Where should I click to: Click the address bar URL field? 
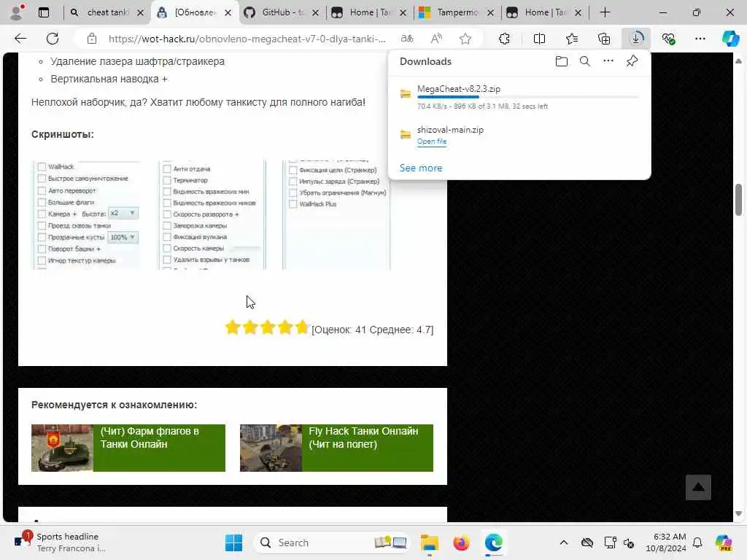[247, 39]
